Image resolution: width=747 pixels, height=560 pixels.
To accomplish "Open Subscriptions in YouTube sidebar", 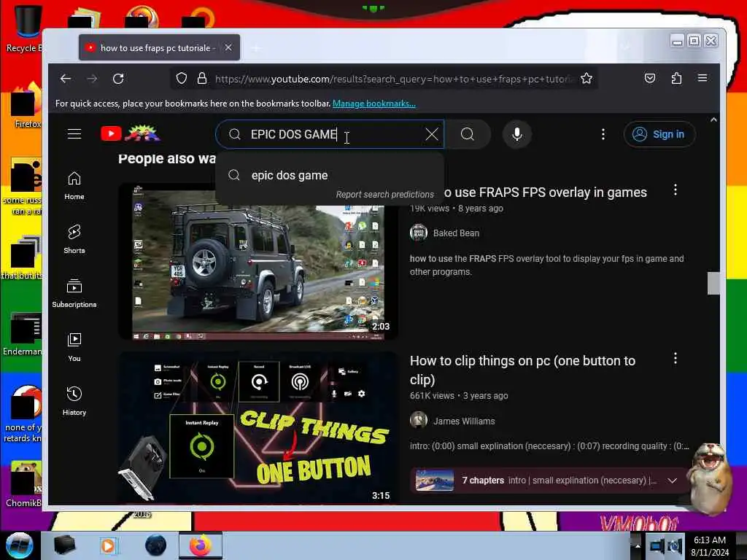I will (74, 293).
